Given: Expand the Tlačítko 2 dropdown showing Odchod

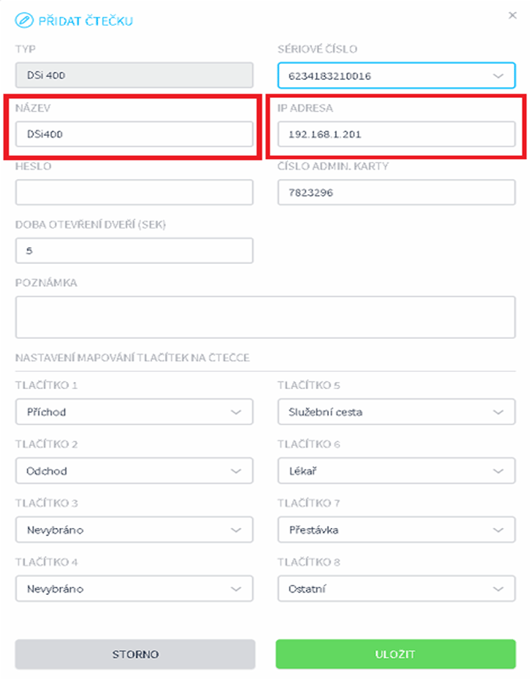Looking at the screenshot, I should coord(134,471).
